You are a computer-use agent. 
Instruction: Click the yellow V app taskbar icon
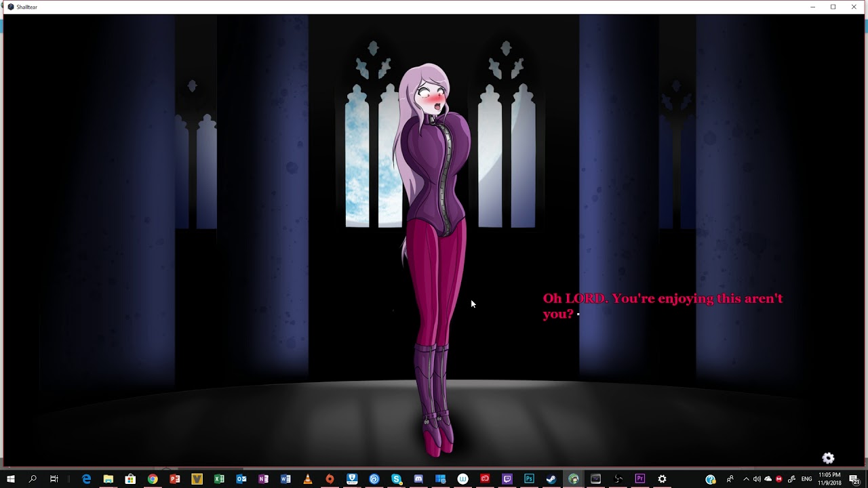tap(197, 479)
